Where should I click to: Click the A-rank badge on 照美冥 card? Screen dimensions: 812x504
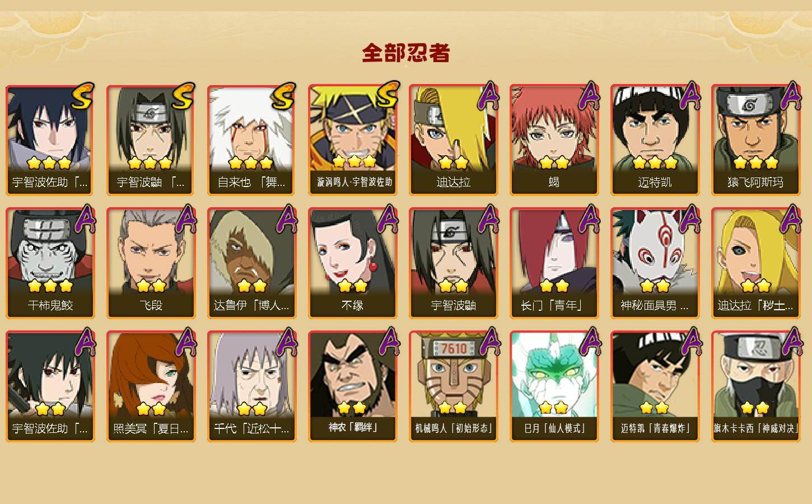[186, 342]
